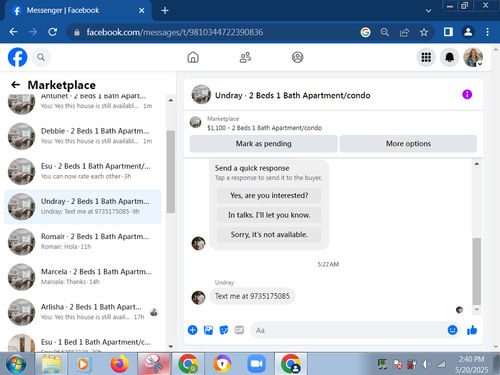500x375 pixels.
Task: Open conversation information purple icon
Action: tap(467, 95)
